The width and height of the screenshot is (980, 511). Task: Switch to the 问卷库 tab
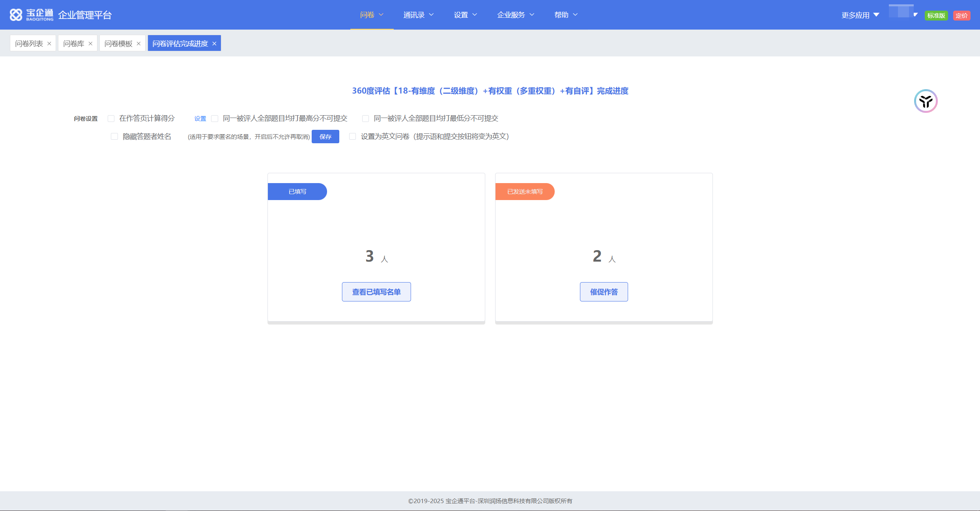point(74,43)
